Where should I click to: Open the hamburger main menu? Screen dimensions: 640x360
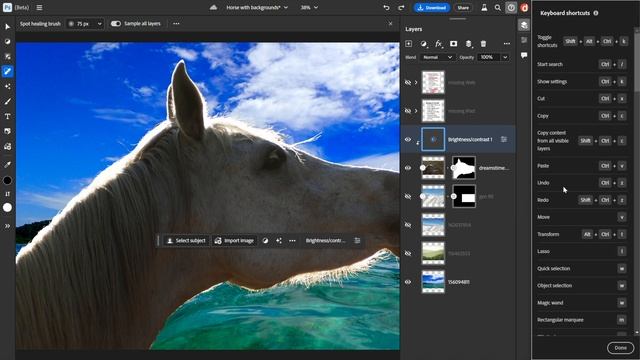[39, 7]
